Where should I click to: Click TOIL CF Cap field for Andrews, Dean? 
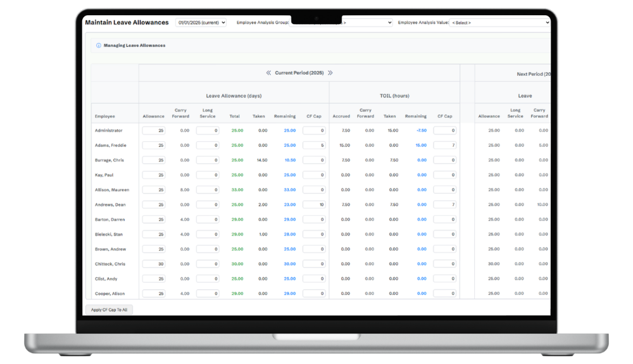click(x=445, y=204)
